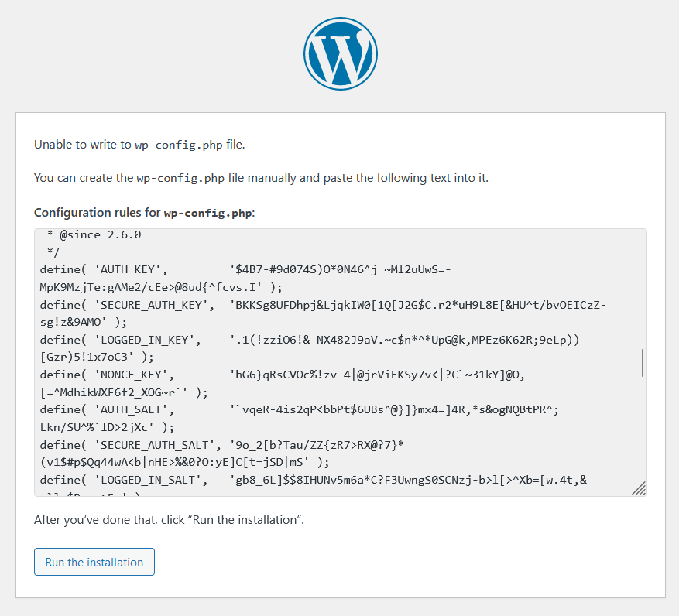
Task: Place cursor on the LOGGED_IN_KEY define line
Action: (x=309, y=340)
